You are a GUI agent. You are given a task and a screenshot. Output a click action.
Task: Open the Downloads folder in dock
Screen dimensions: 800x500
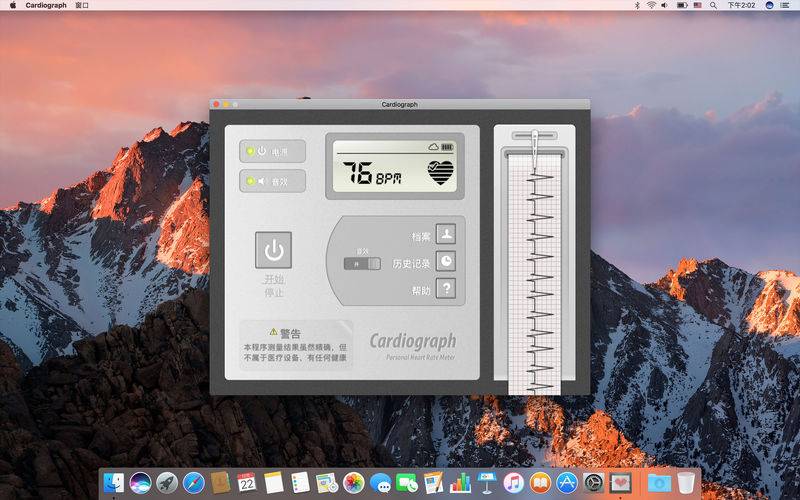pyautogui.click(x=659, y=482)
